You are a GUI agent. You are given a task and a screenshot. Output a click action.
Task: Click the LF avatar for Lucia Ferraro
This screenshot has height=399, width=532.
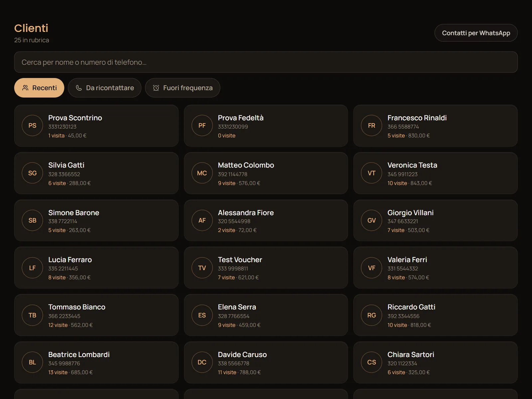pos(32,268)
